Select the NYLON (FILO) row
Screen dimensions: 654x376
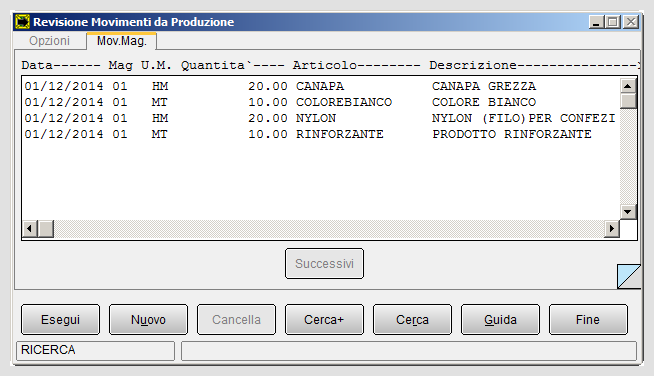click(x=320, y=119)
